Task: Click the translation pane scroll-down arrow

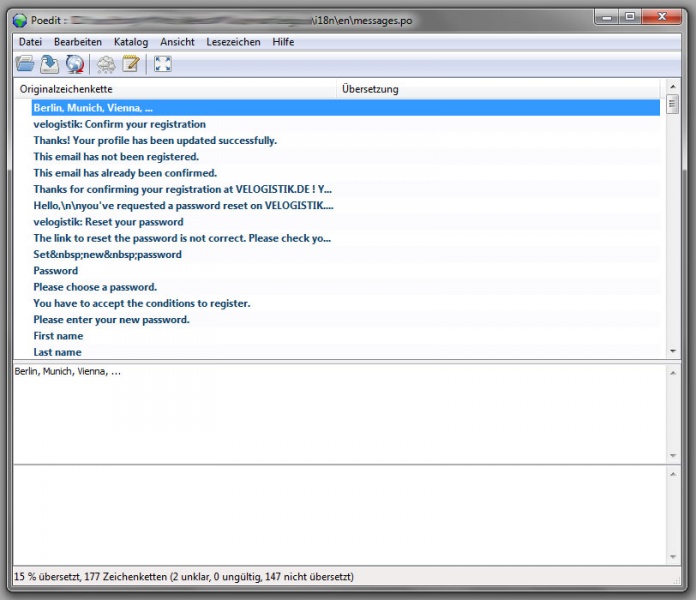Action: point(672,557)
